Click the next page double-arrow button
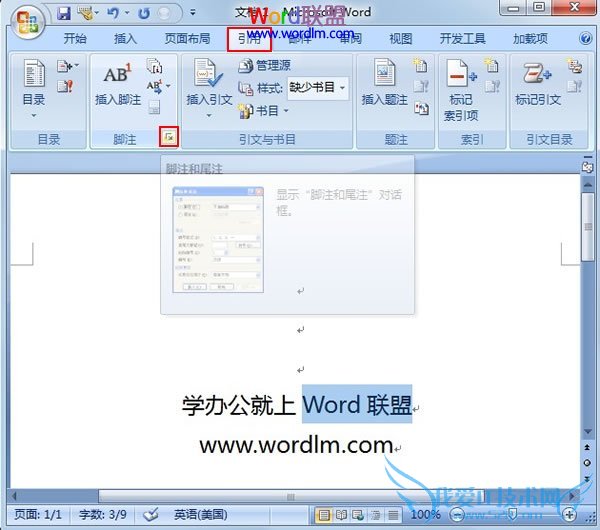600x530 pixels. click(587, 479)
